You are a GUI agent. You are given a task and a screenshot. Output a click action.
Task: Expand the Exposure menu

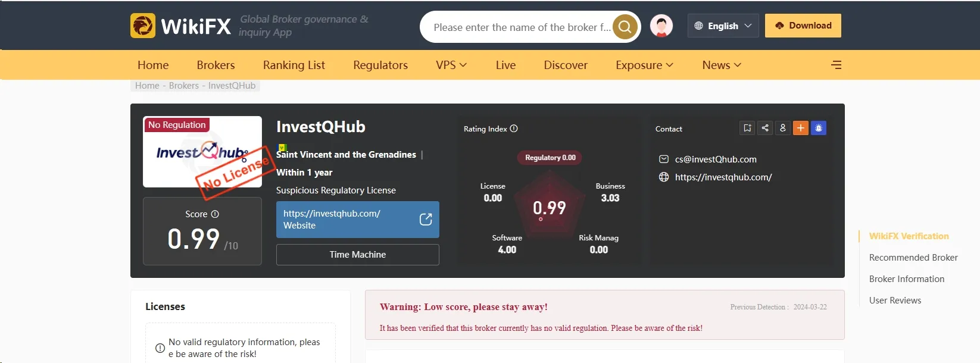[644, 65]
